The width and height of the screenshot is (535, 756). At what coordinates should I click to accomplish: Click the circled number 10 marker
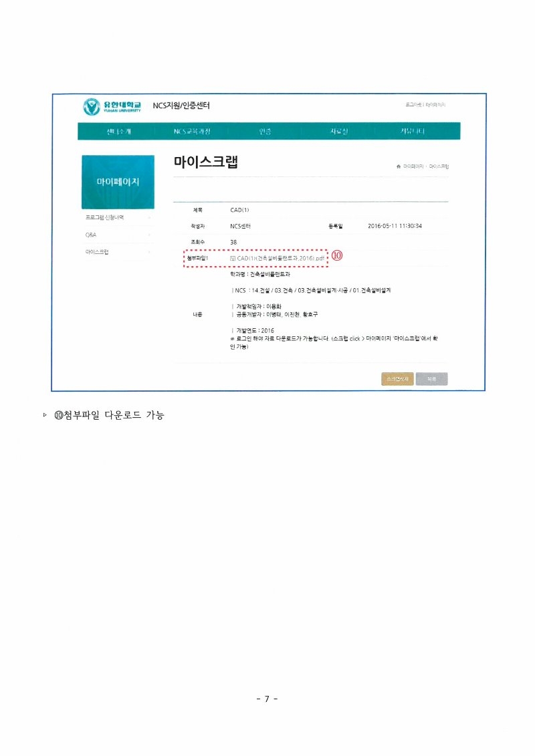pos(337,255)
